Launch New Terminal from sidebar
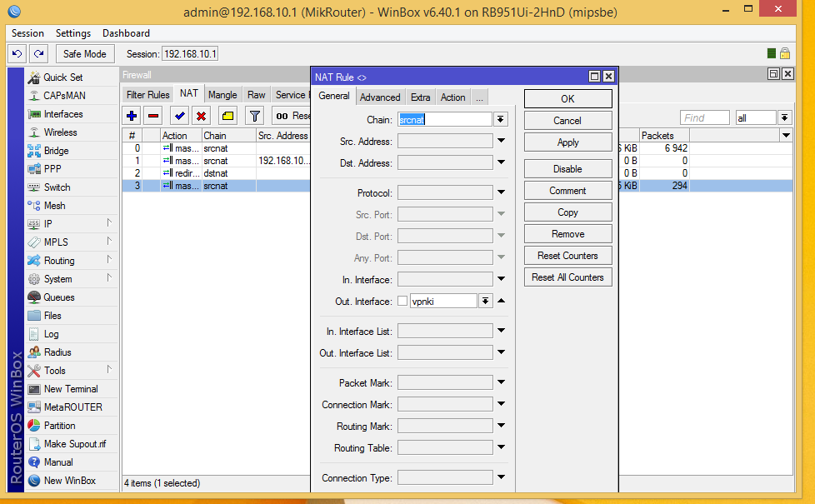The width and height of the screenshot is (815, 504). tap(71, 389)
